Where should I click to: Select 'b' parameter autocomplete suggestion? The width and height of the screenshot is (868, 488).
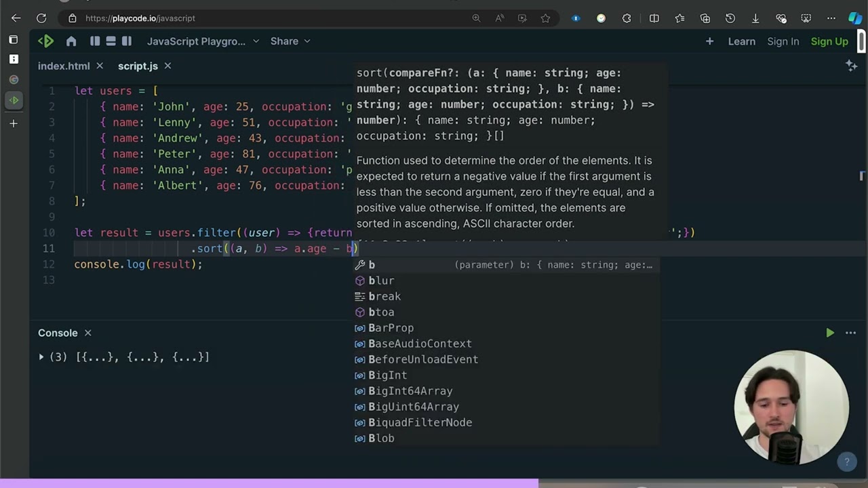click(507, 265)
